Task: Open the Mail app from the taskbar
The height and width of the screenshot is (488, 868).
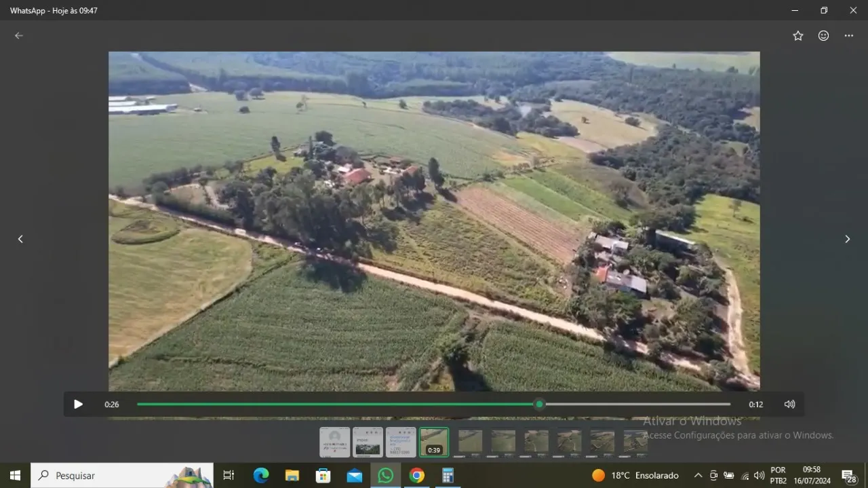Action: coord(355,476)
